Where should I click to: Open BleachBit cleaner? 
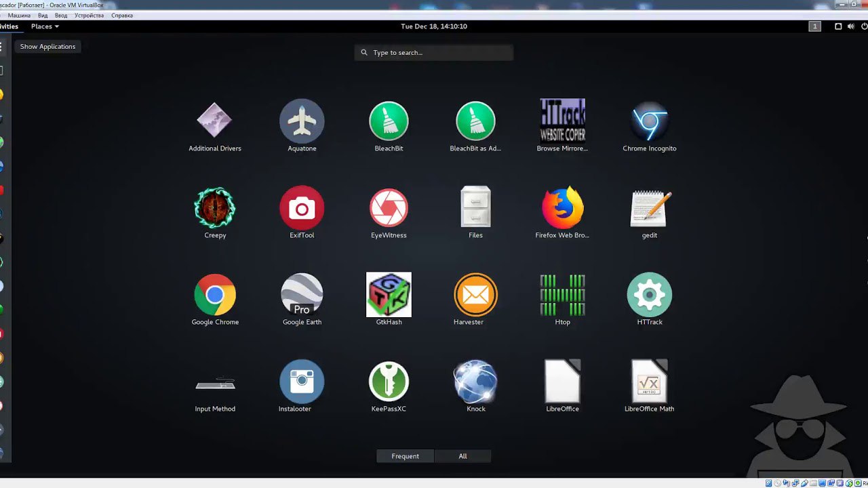click(389, 121)
